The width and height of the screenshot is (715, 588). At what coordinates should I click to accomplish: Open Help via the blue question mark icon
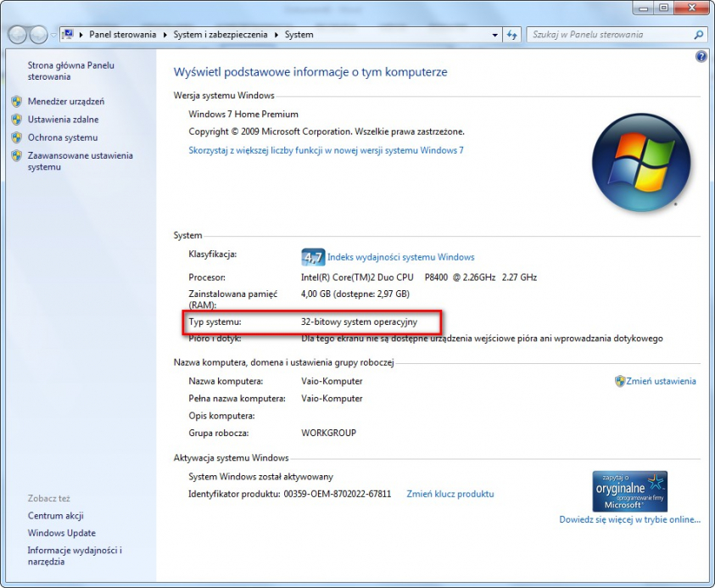[701, 57]
